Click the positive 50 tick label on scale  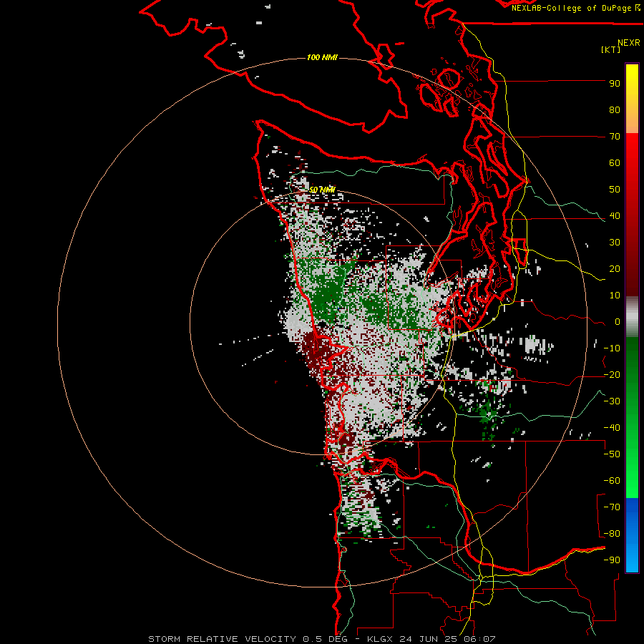coord(615,190)
